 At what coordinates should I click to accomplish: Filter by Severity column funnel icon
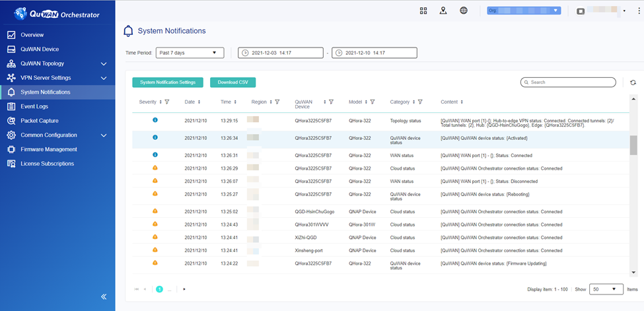166,102
